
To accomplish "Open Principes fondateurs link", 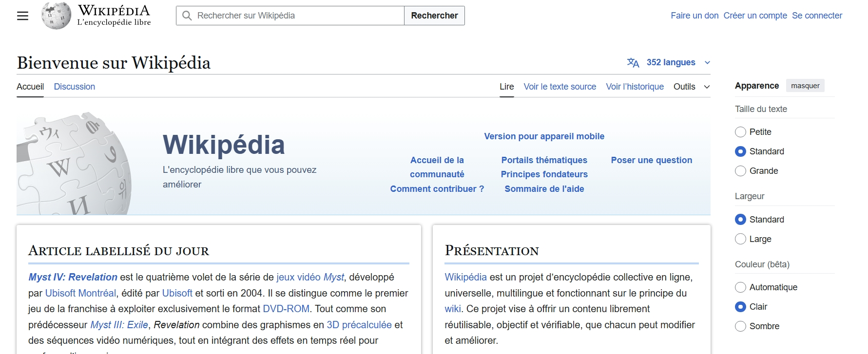I will [544, 174].
